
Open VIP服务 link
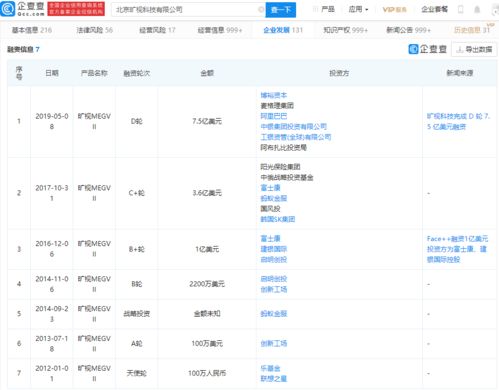point(394,10)
